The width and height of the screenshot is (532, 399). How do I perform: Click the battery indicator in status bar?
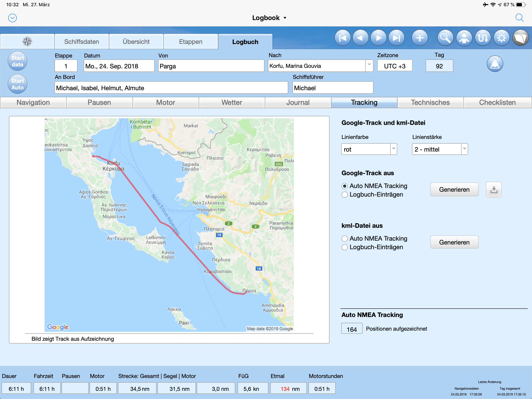click(521, 4)
